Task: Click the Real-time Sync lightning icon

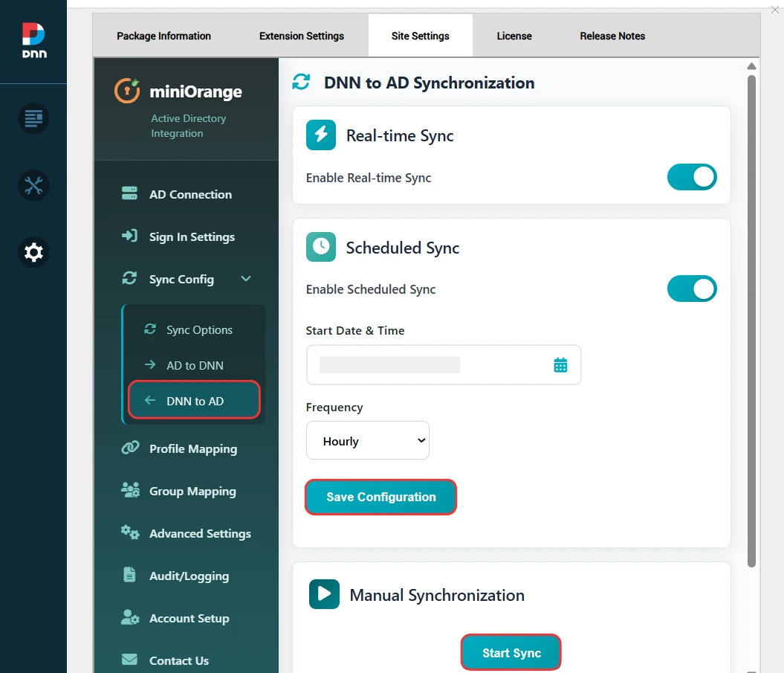Action: pos(321,135)
